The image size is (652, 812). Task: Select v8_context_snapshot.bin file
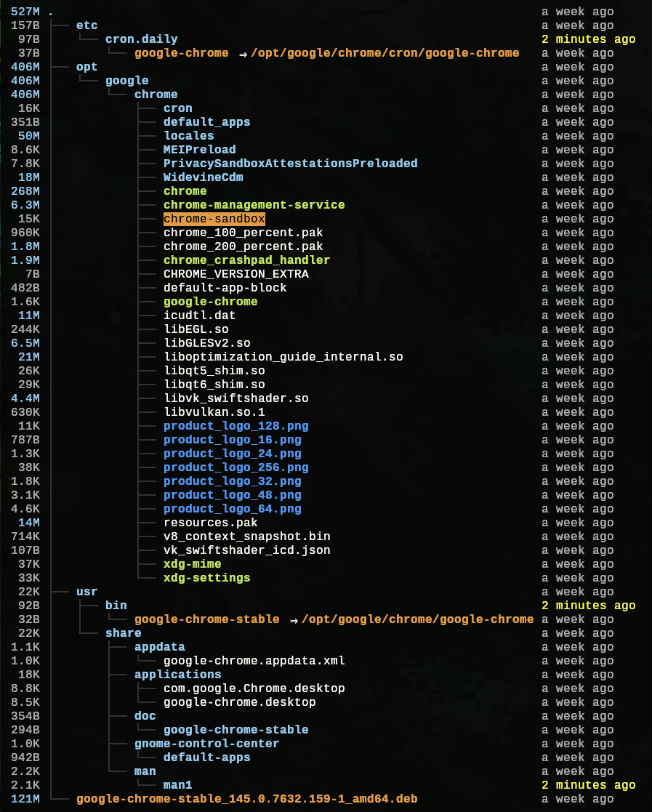[246, 536]
